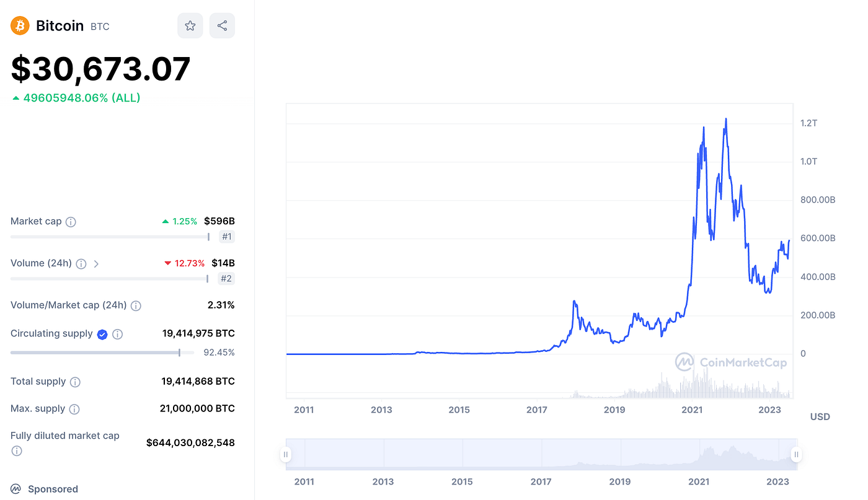
Task: Open Volume/Market cap (24h) info icon
Action: [136, 306]
